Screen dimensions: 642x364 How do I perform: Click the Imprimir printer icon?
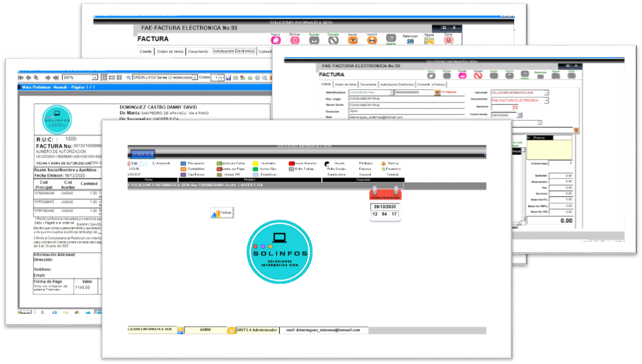pyautogui.click(x=372, y=40)
